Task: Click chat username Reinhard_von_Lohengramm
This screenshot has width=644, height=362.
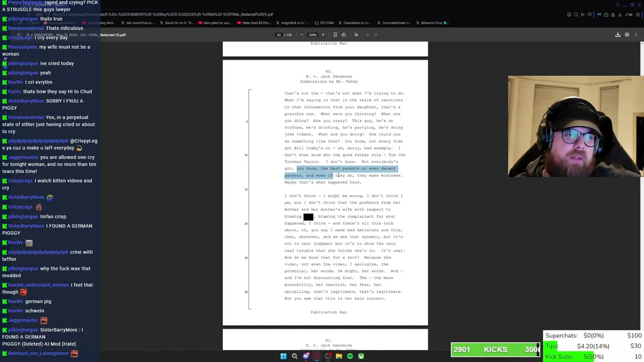Action: 38,353
